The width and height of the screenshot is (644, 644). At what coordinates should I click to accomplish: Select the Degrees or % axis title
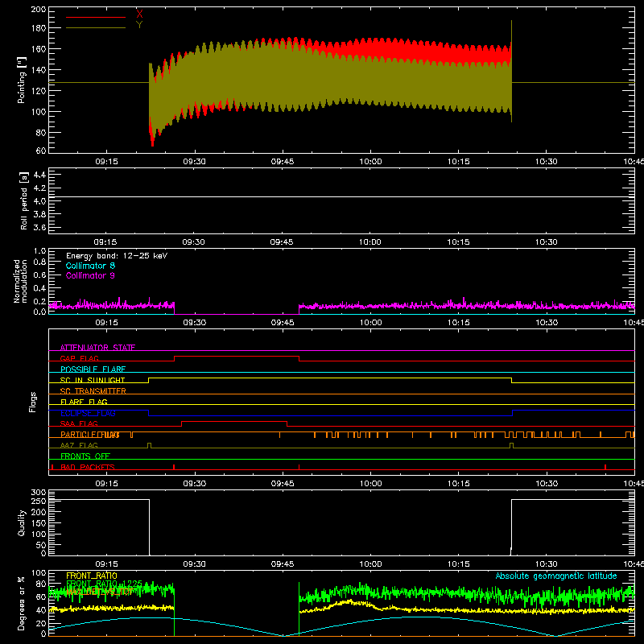click(x=22, y=604)
